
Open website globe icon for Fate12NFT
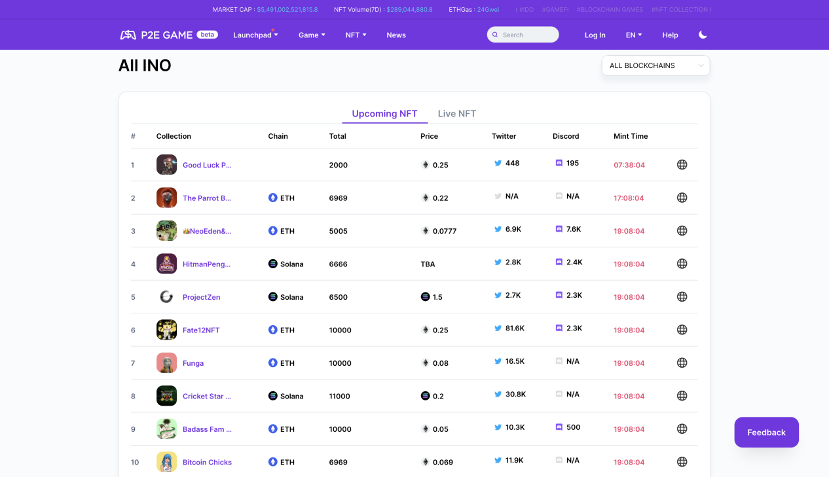pyautogui.click(x=682, y=330)
